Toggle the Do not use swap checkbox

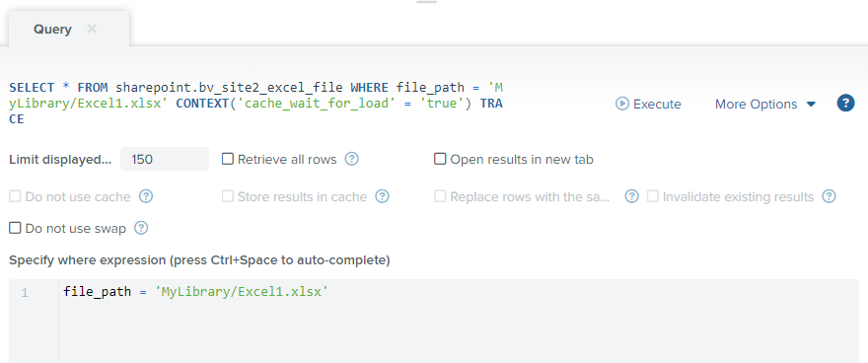tap(15, 228)
